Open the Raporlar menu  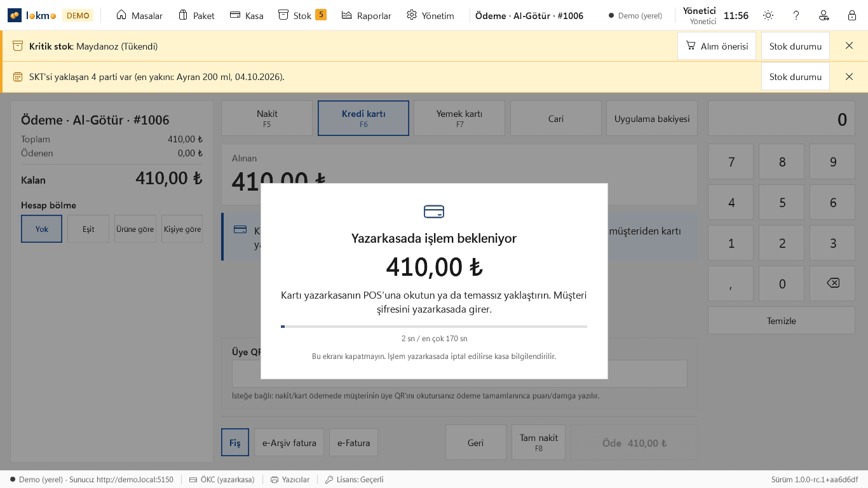point(367,15)
